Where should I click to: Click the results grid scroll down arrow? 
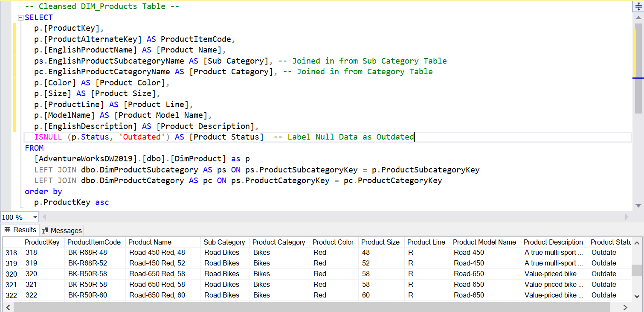(x=637, y=296)
